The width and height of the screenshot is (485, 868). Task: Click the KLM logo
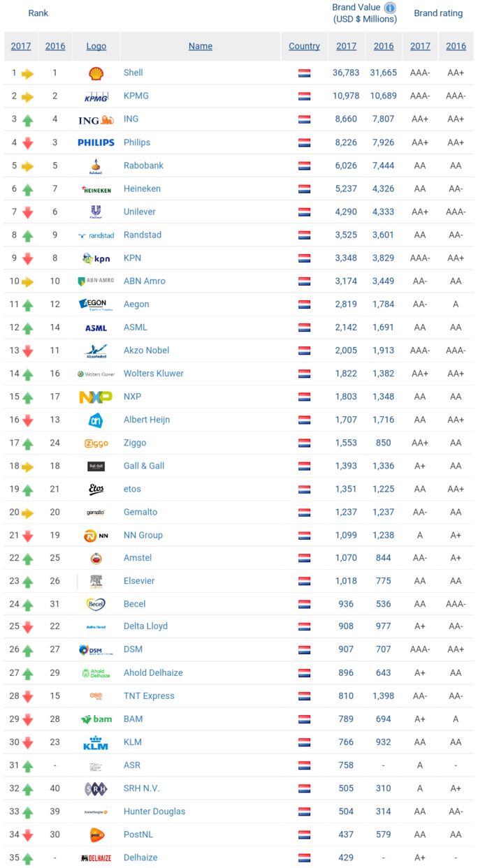(96, 742)
